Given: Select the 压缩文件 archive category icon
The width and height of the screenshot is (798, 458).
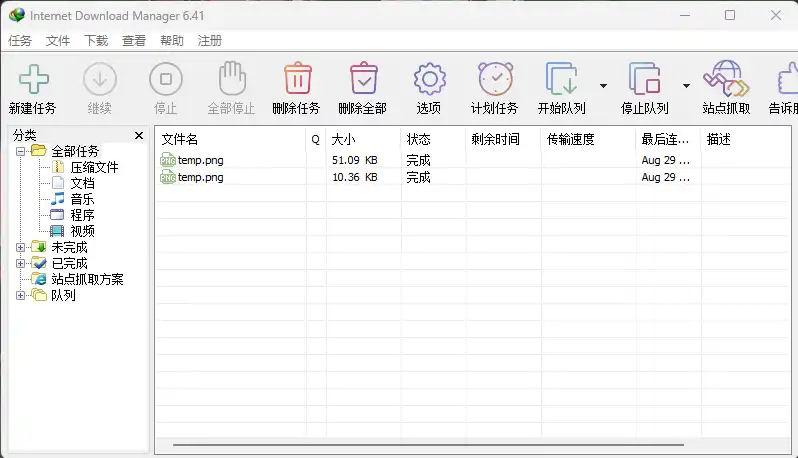Looking at the screenshot, I should (58, 167).
